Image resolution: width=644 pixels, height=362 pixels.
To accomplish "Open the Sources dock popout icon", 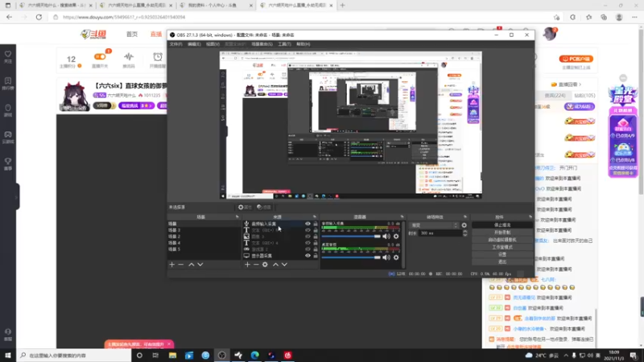I will [315, 216].
